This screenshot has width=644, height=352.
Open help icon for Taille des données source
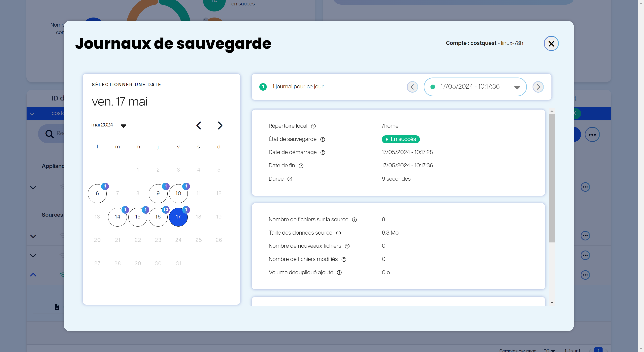coord(338,233)
